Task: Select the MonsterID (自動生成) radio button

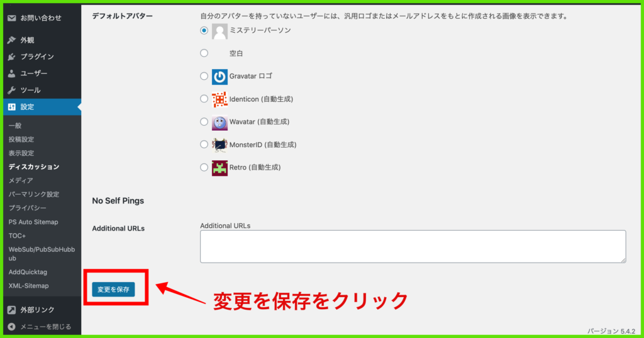Action: pos(204,144)
